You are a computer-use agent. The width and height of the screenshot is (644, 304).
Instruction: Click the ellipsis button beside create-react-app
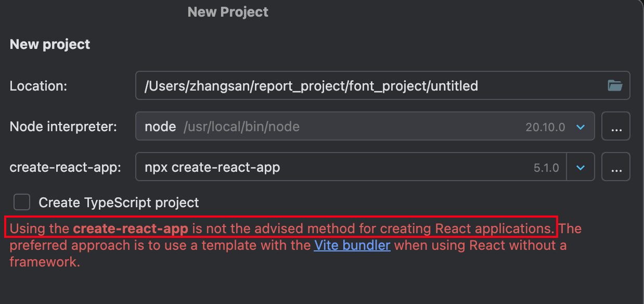[x=616, y=167]
